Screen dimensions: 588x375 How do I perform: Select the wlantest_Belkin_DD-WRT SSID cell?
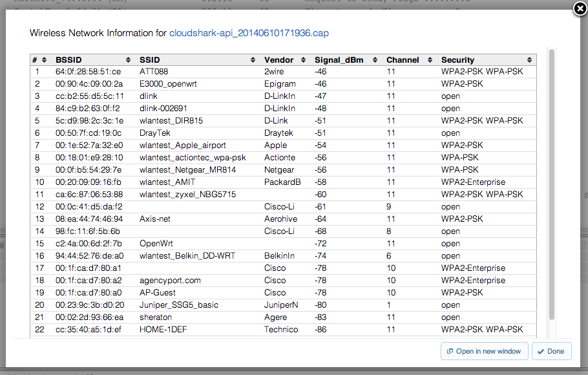tap(187, 255)
